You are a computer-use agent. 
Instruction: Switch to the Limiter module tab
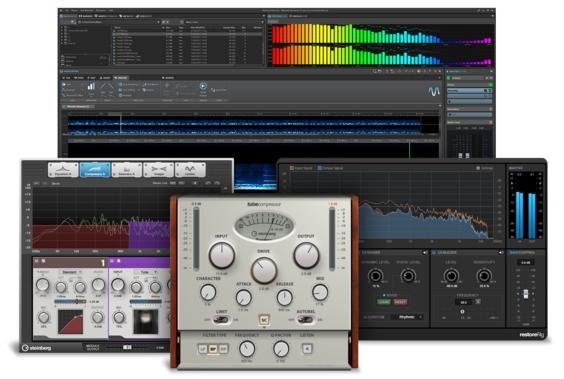[x=190, y=169]
